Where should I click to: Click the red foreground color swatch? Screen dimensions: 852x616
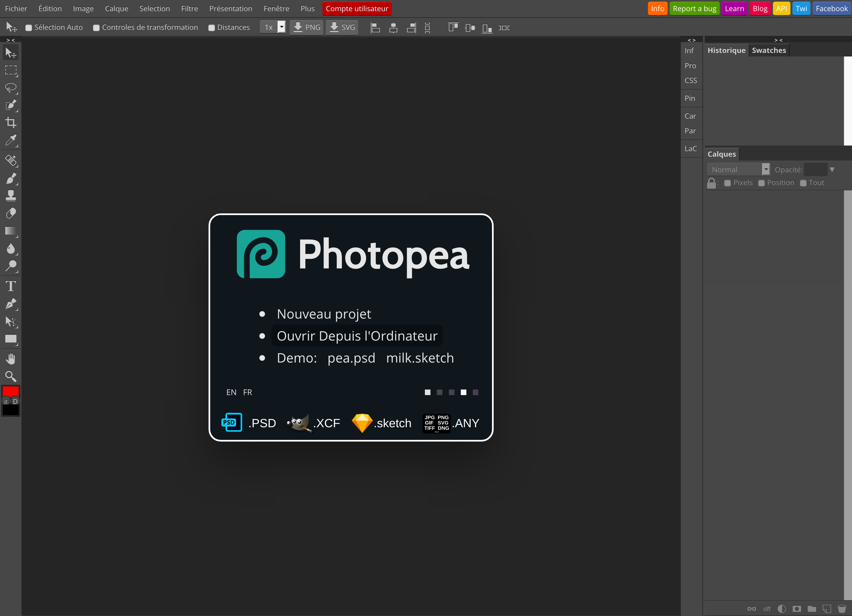pyautogui.click(x=11, y=391)
